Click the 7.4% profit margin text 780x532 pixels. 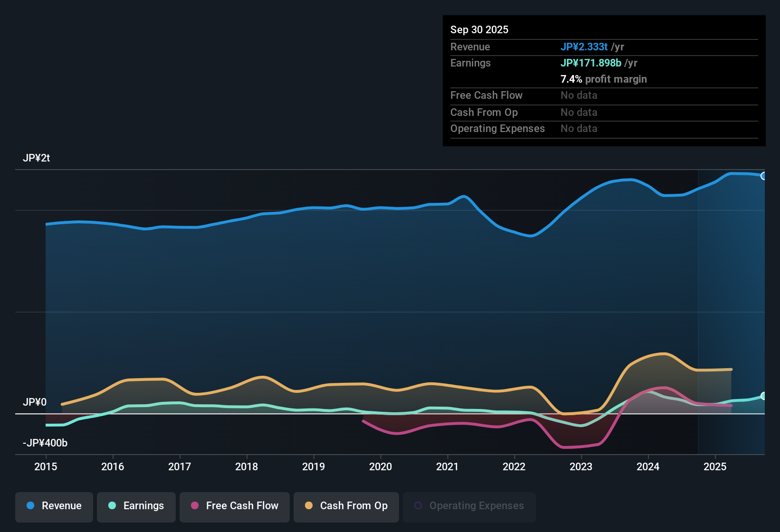[604, 79]
